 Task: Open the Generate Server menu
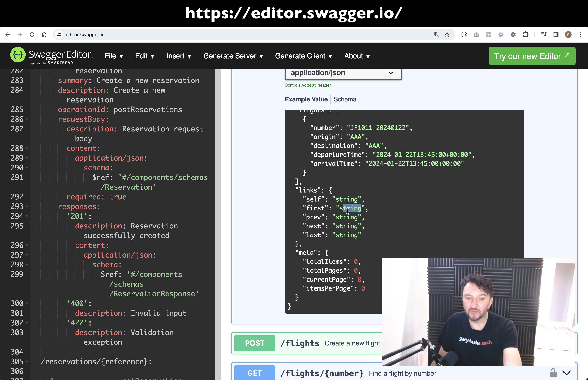tap(233, 56)
